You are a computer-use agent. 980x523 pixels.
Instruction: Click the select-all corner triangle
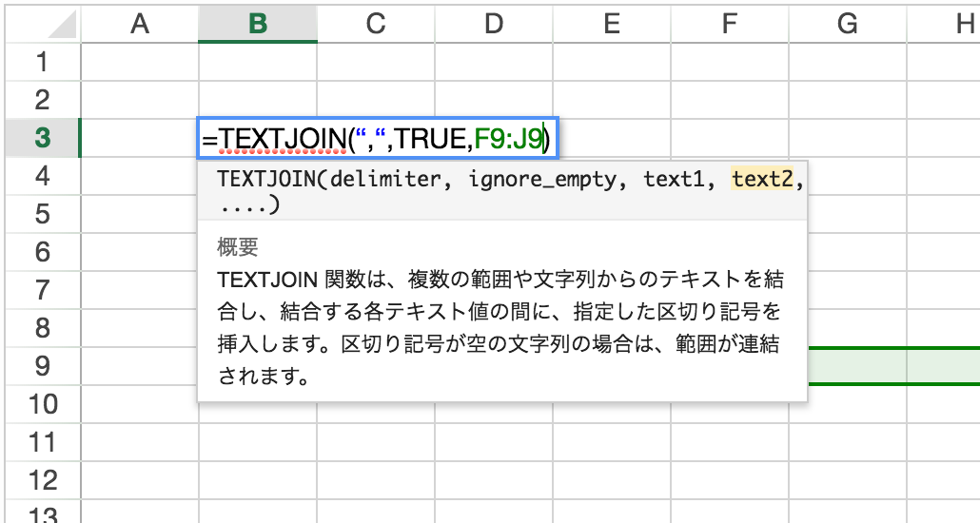click(61, 25)
